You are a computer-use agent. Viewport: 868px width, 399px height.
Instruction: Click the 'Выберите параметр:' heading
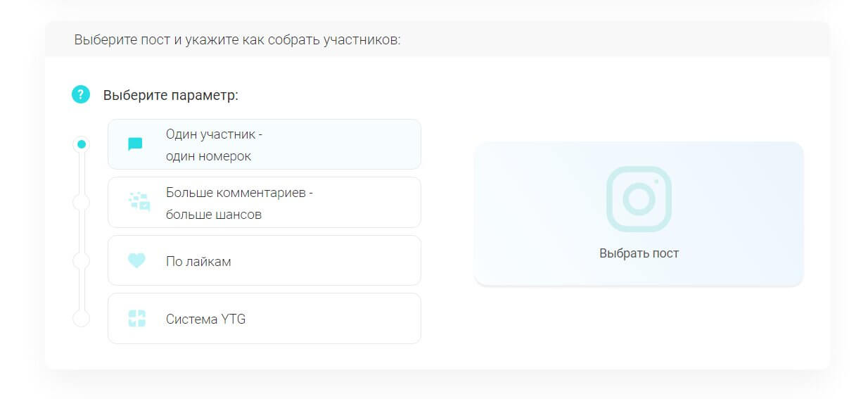click(171, 95)
